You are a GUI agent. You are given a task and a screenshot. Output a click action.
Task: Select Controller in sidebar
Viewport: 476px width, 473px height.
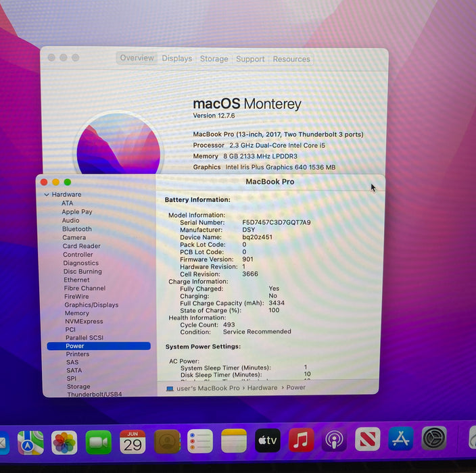point(78,255)
